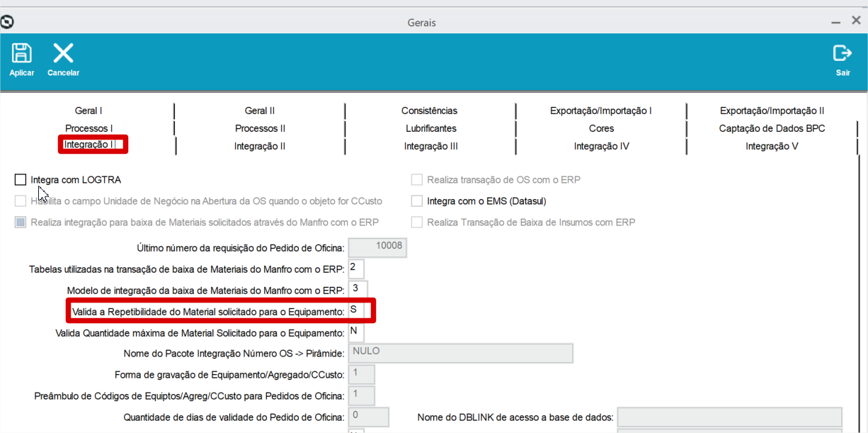
Task: Click the Gerais window title text
Action: 422,23
